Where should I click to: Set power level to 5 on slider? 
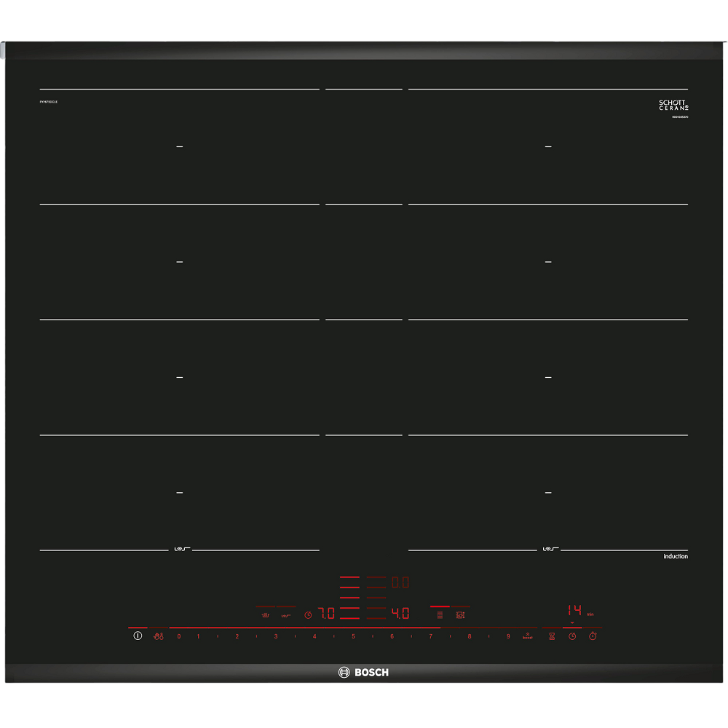click(353, 636)
